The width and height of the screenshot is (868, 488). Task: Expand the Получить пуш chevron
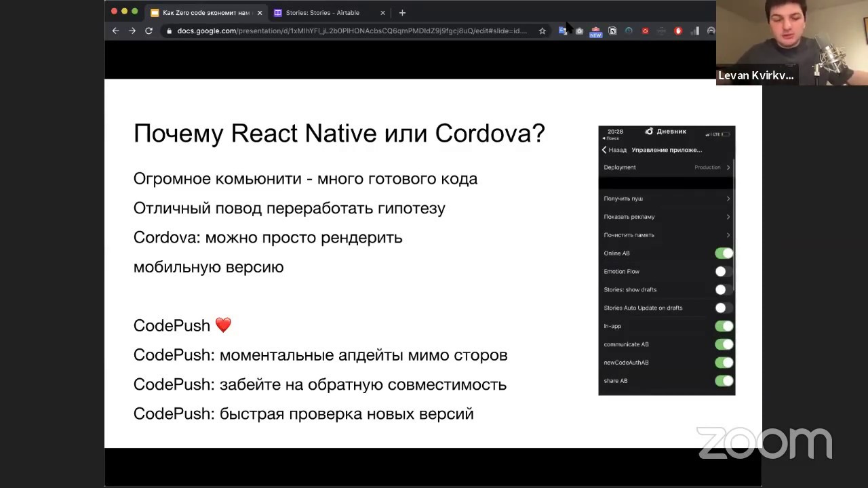point(728,199)
